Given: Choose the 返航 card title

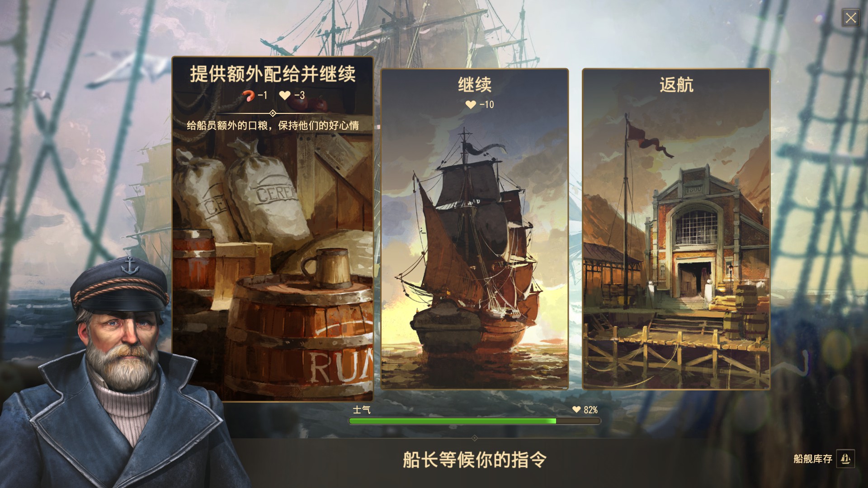Looking at the screenshot, I should pos(676,84).
